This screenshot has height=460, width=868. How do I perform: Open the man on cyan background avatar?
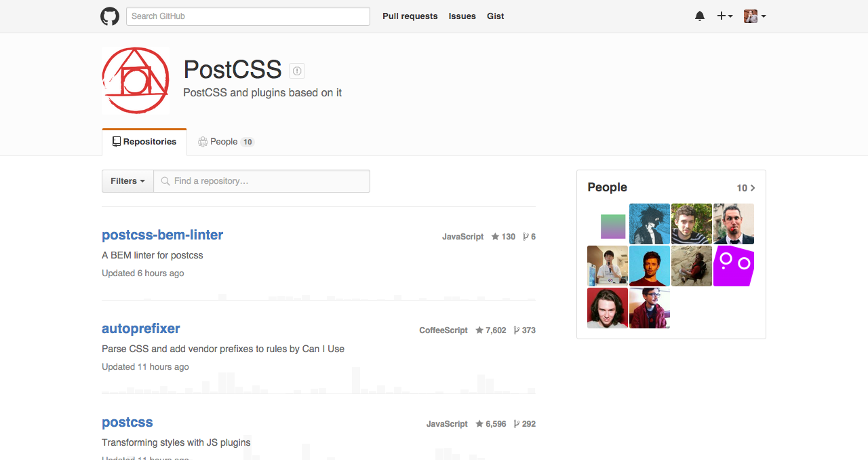[x=650, y=266]
